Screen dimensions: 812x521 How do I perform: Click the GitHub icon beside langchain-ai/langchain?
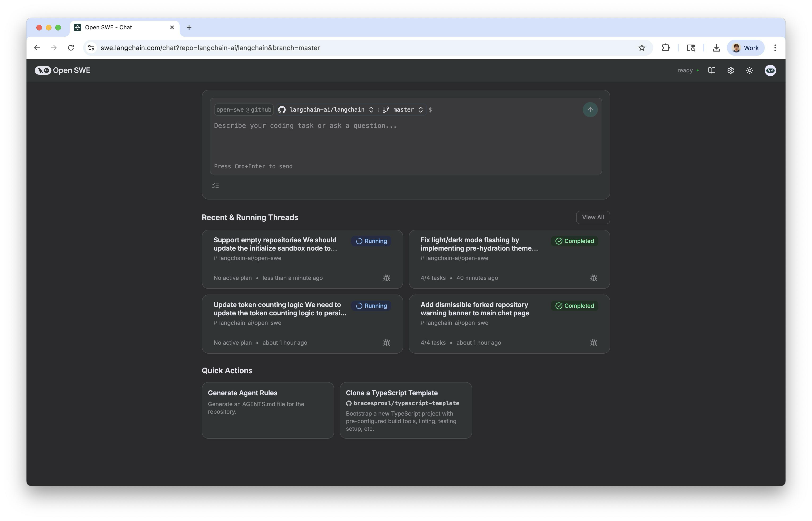(282, 110)
